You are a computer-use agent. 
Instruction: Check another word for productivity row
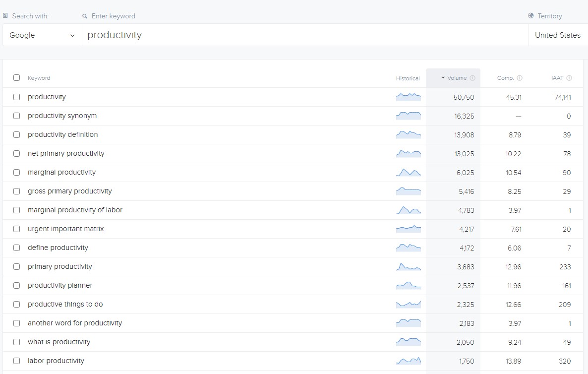click(16, 323)
